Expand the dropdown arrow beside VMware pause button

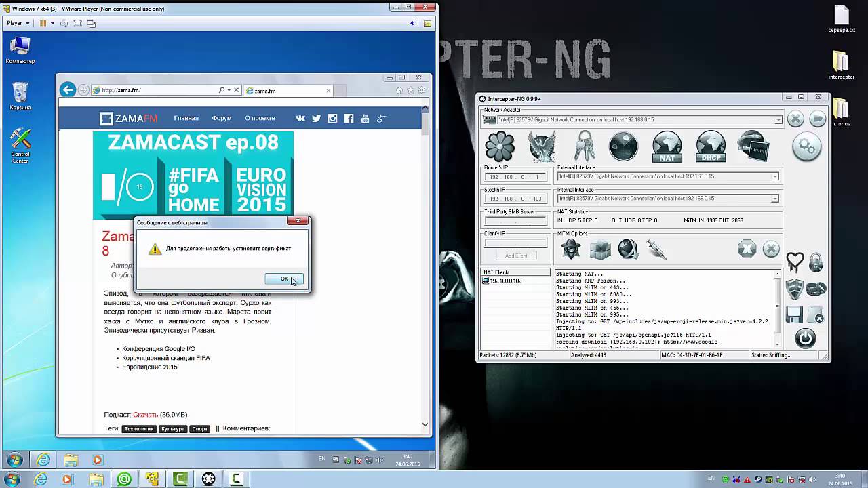point(53,23)
